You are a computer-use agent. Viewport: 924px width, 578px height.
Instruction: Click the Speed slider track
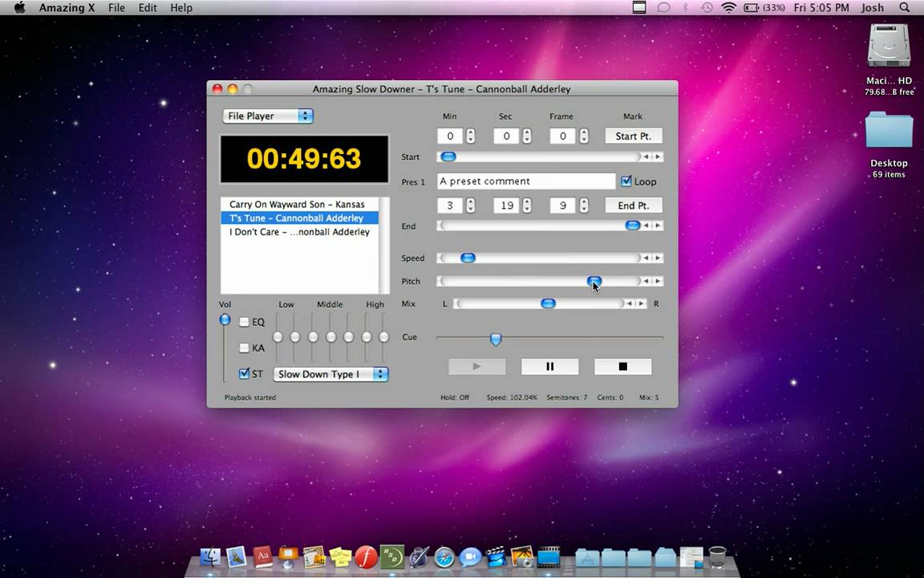click(539, 258)
